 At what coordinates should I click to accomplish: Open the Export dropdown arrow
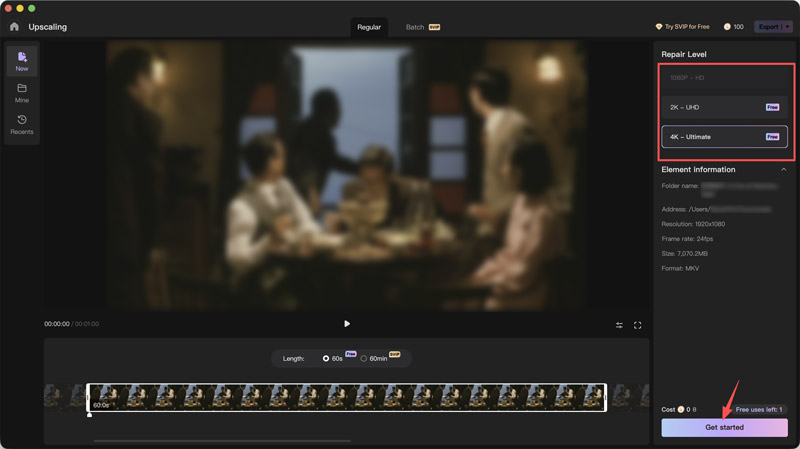787,27
